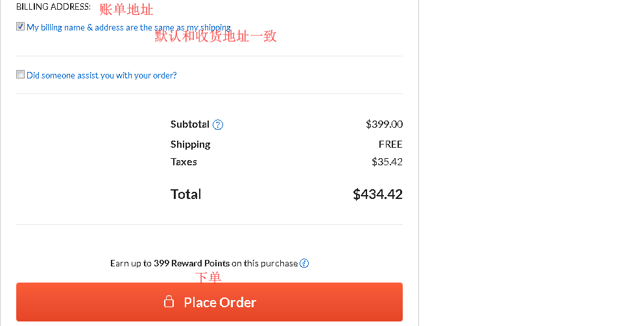Select the $434.42 total amount

pyautogui.click(x=377, y=194)
